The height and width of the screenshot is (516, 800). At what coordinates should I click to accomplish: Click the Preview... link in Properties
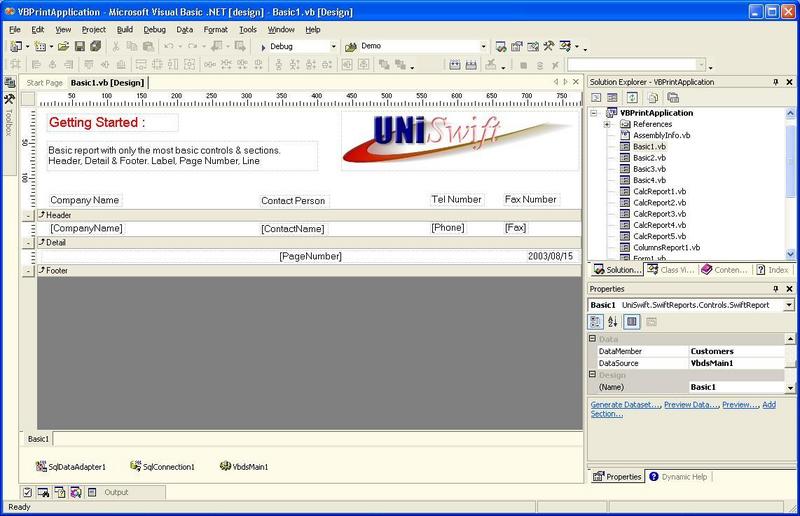click(x=740, y=405)
